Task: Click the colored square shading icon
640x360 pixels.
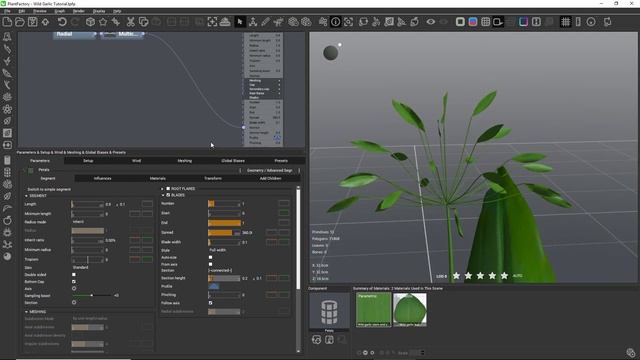Action: click(473, 22)
